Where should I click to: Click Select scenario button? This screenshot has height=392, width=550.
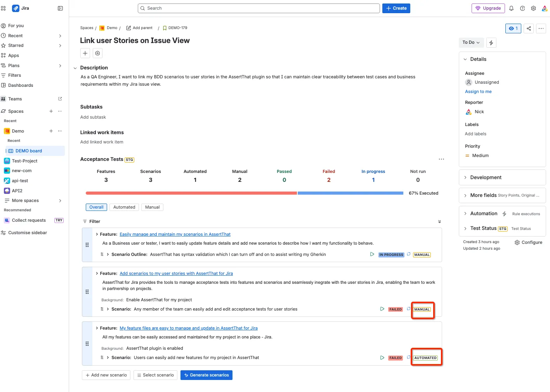tap(155, 375)
